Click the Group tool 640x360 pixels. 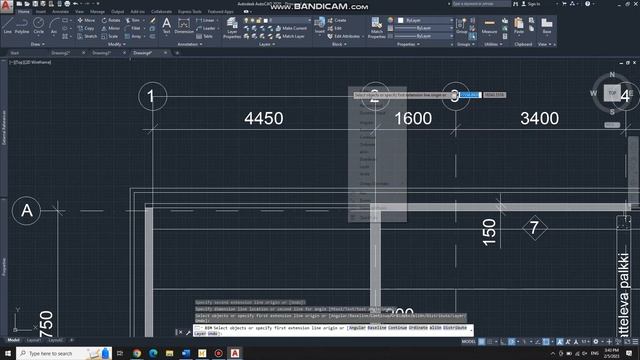click(462, 26)
